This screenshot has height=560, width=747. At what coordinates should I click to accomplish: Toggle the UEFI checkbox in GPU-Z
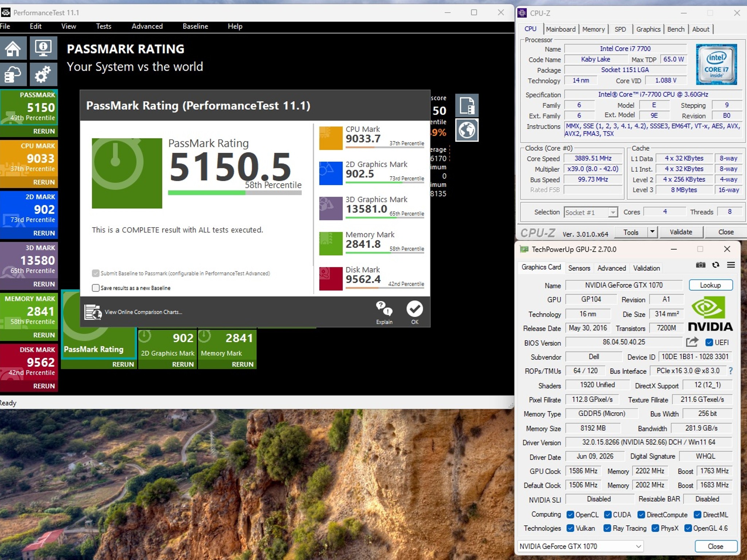coord(709,343)
